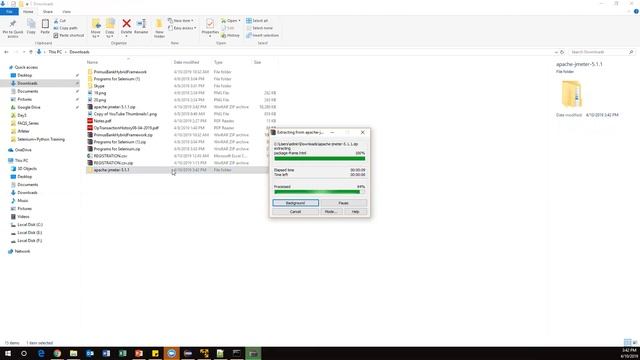Click the Paste icon in the ribbon
Viewport: 640px width, 360px height.
click(45, 24)
